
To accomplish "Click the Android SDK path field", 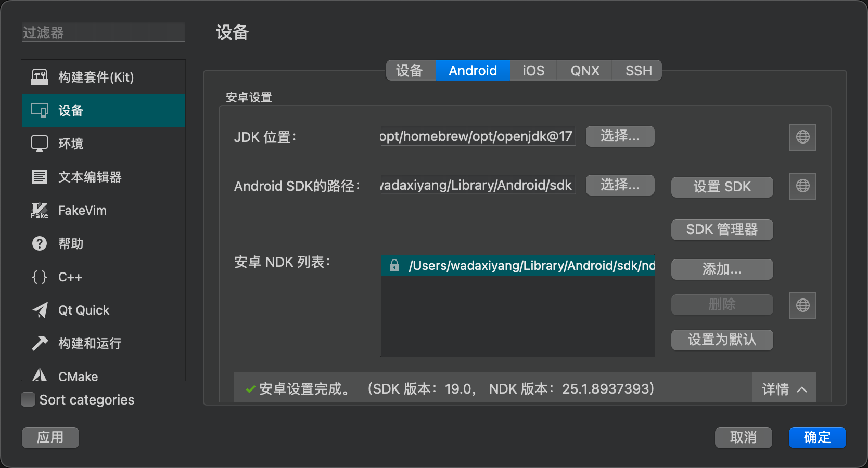I will click(478, 185).
